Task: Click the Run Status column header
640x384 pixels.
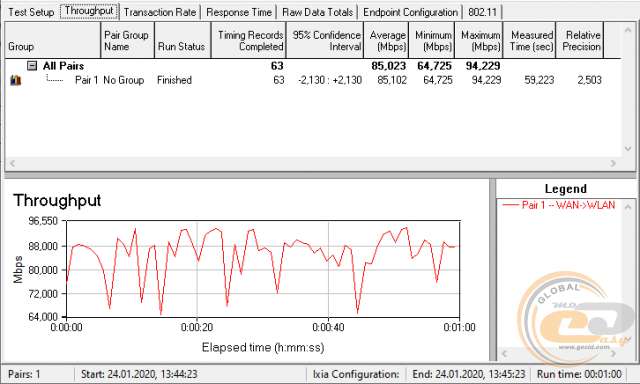Action: coord(182,40)
